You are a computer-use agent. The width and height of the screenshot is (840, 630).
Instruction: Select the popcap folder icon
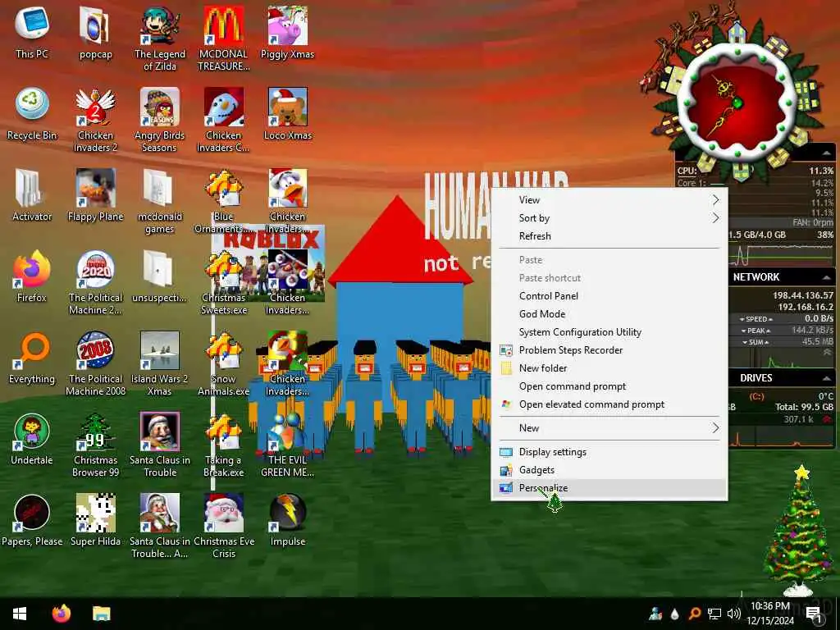click(x=95, y=32)
